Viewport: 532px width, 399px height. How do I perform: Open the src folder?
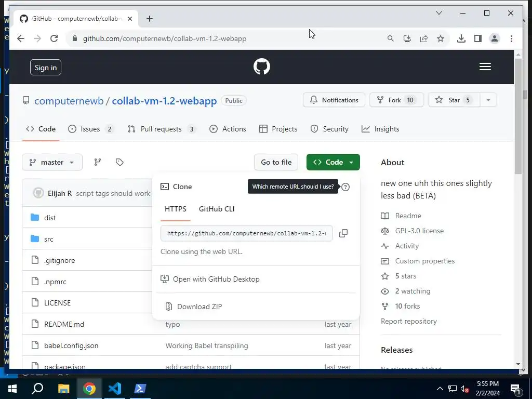pyautogui.click(x=48, y=239)
